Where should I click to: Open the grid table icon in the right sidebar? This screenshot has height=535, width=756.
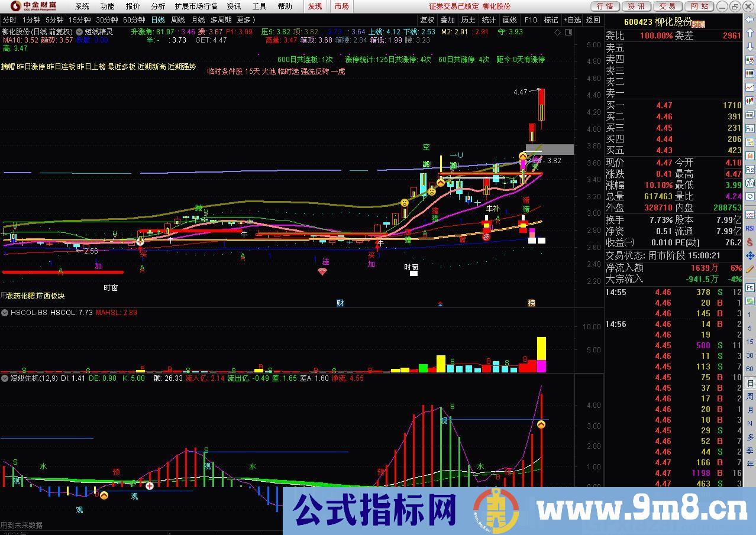click(749, 73)
